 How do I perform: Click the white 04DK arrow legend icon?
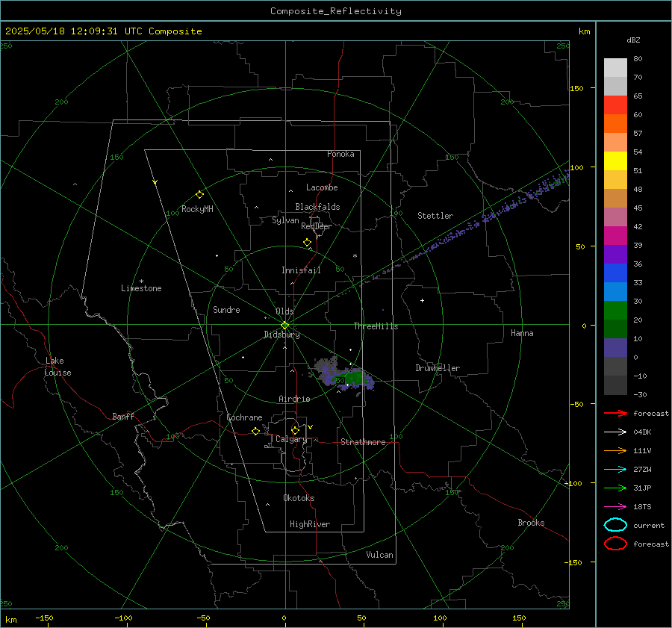coord(615,432)
